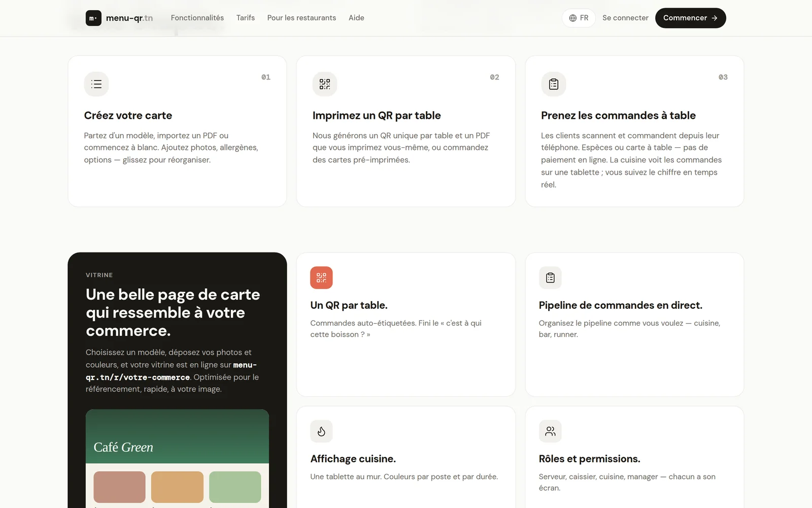Click the globe language icon
This screenshot has width=812, height=508.
(573, 18)
